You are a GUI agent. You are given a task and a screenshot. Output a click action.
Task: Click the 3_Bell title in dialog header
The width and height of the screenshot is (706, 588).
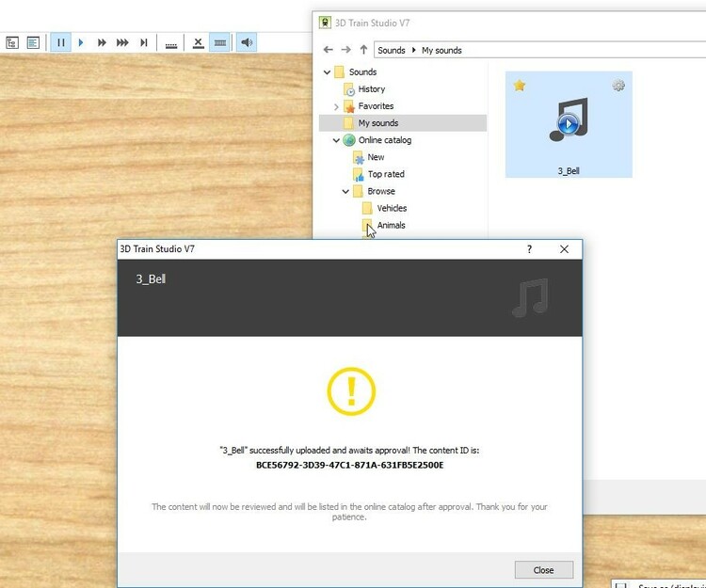coord(151,278)
